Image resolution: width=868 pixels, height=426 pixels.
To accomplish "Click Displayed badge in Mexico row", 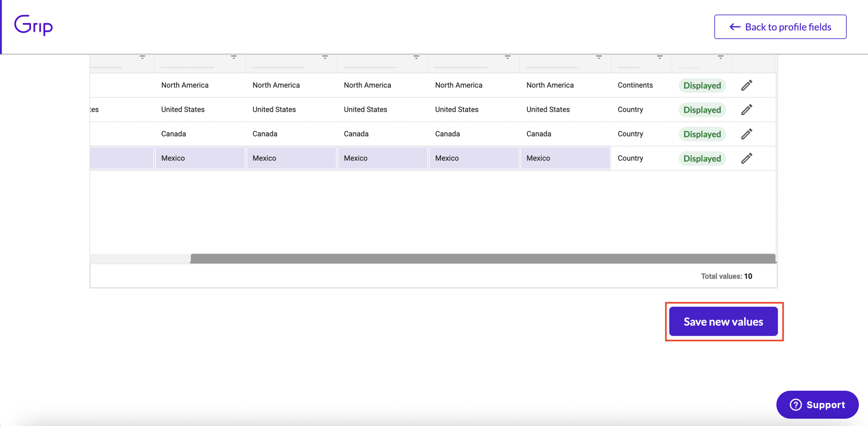I will point(702,158).
